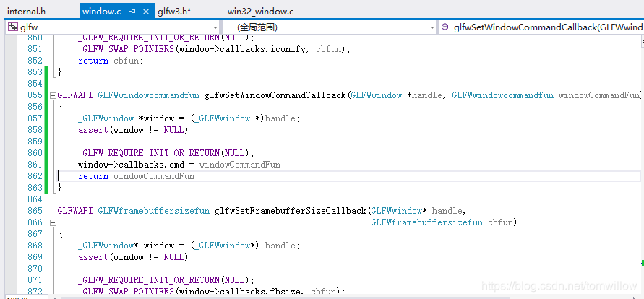
Task: Click 'glfwSetFramebufferSizeCallback' function name
Action: coord(290,211)
